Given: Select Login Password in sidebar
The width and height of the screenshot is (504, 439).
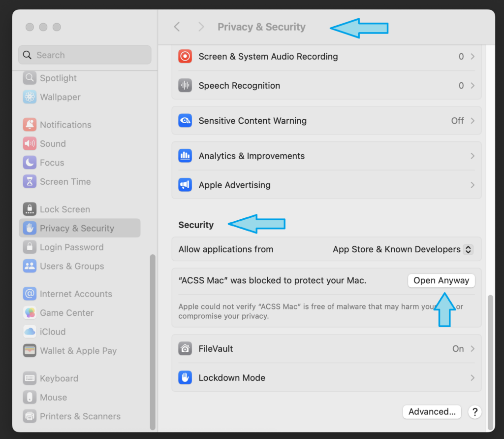Looking at the screenshot, I should [x=72, y=247].
